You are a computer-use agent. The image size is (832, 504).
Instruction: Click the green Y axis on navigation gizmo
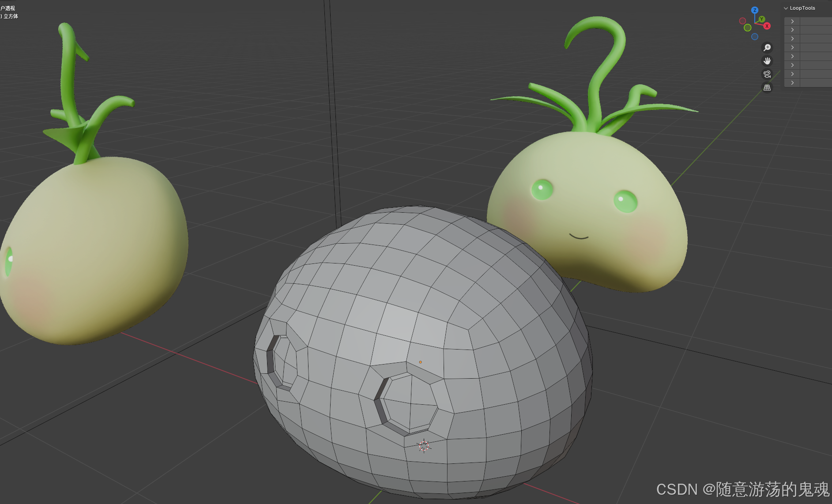pos(762,19)
